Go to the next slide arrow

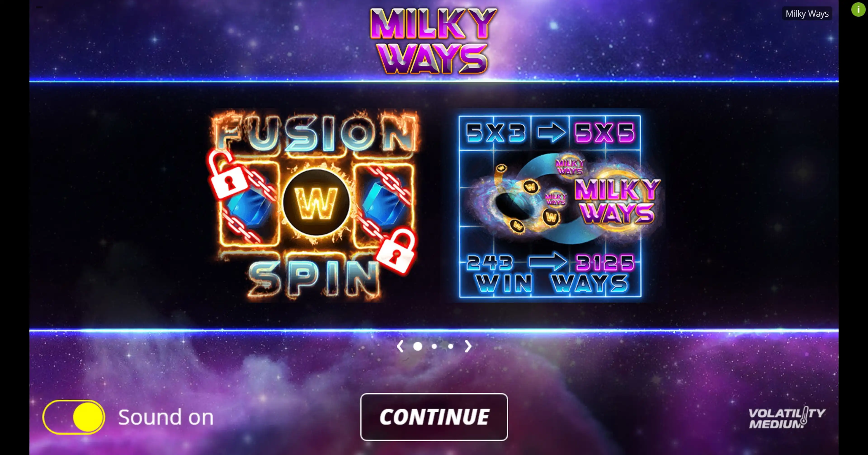[x=468, y=346]
